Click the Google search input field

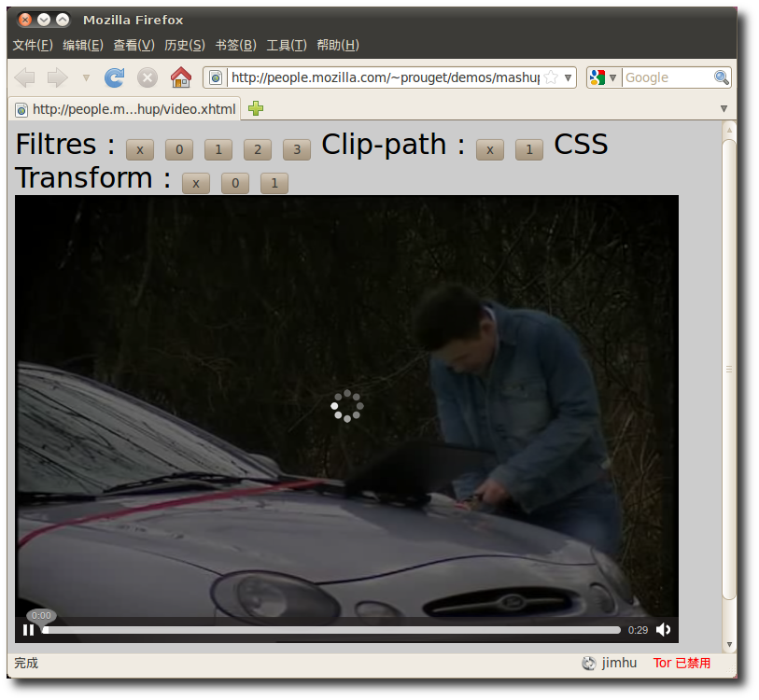(x=668, y=77)
